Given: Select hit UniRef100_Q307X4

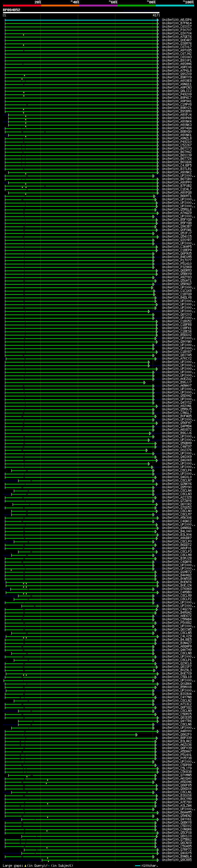Looking at the screenshot, I should point(176,33).
